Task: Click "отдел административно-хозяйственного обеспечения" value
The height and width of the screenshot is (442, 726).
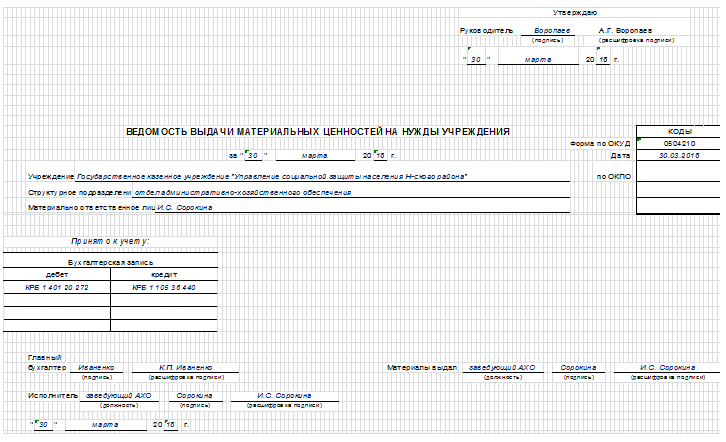Action: tap(243, 192)
